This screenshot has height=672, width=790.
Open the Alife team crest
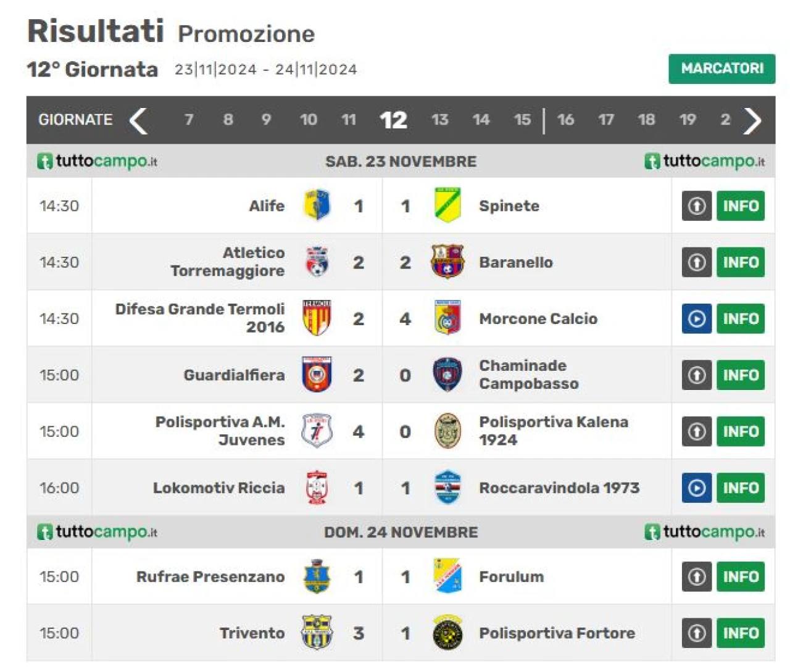(317, 205)
